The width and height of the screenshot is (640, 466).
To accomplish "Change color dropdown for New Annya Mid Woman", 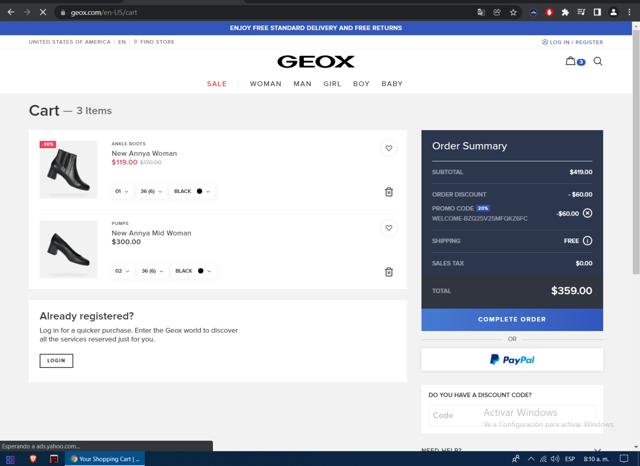I will [193, 271].
